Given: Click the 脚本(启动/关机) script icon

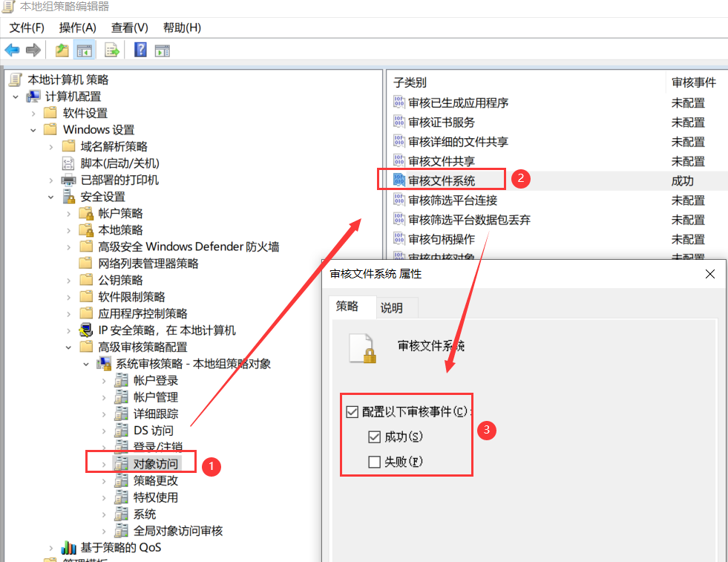Looking at the screenshot, I should [x=68, y=163].
